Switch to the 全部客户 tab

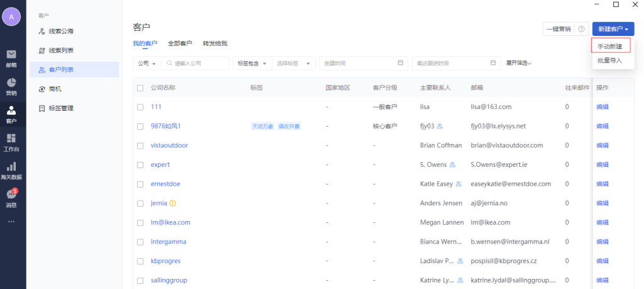(x=180, y=43)
